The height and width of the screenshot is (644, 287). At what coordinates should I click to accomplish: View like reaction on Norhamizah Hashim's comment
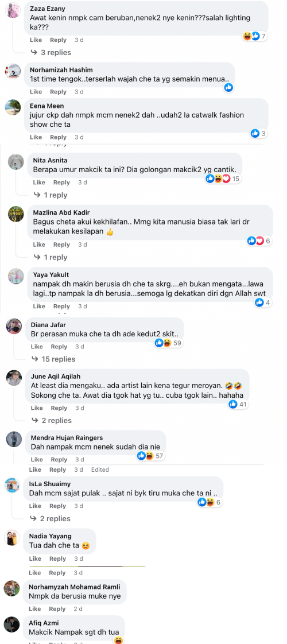[228, 87]
